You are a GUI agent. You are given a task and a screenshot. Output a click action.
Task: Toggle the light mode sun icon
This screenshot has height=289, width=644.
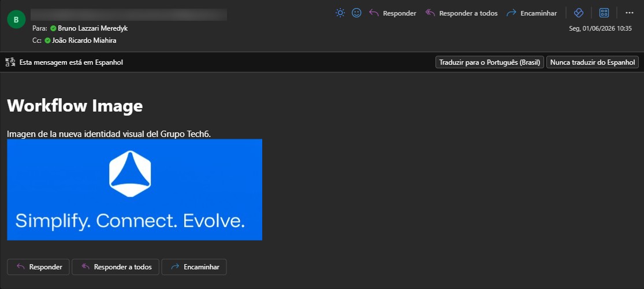(x=340, y=13)
